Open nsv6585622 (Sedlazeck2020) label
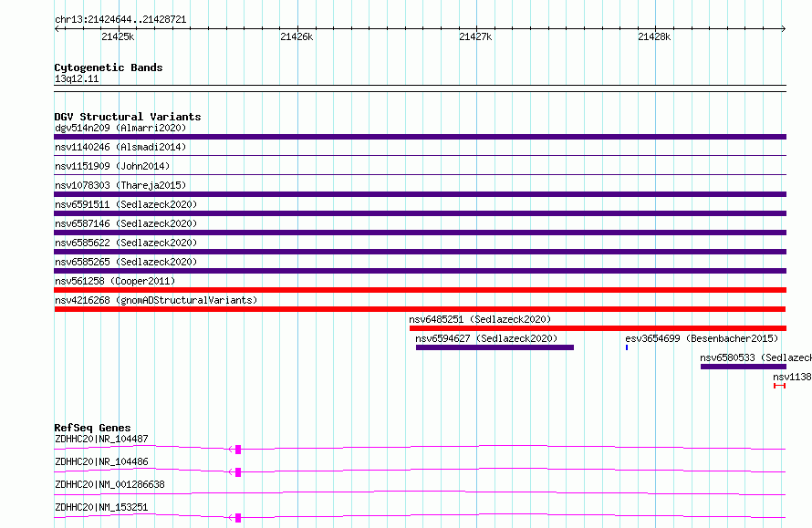 [126, 243]
